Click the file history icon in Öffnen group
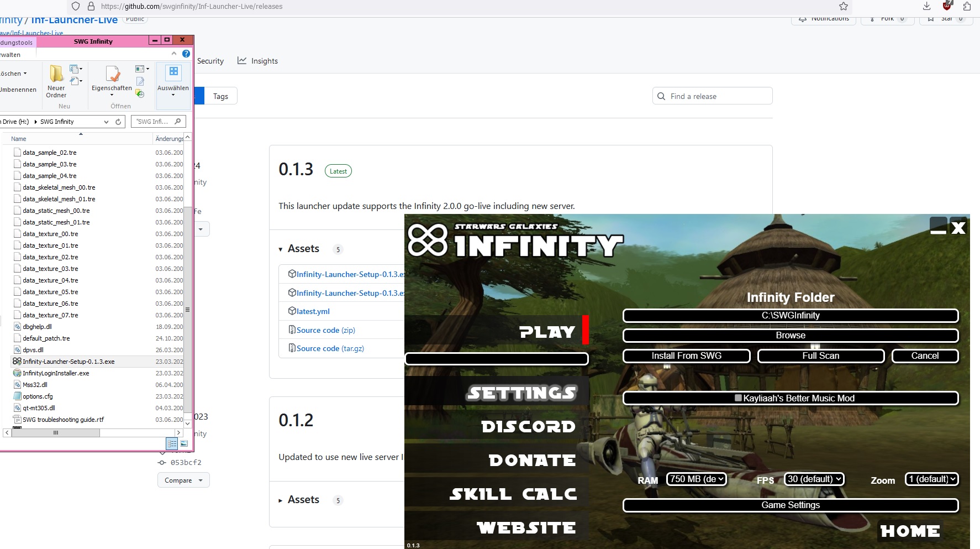This screenshot has height=549, width=980. click(x=140, y=93)
